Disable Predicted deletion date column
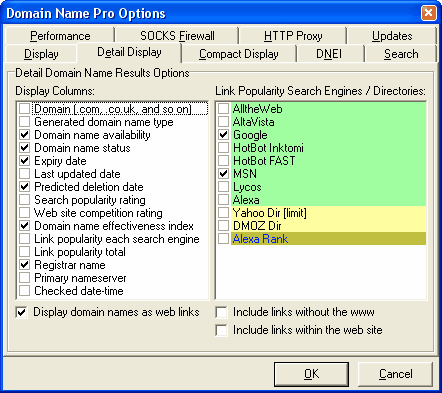 24,187
